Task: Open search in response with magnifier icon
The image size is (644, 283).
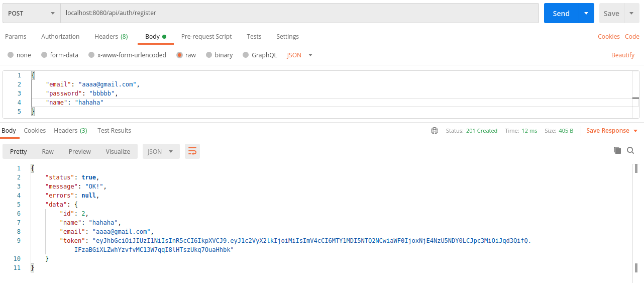Action: (x=630, y=150)
